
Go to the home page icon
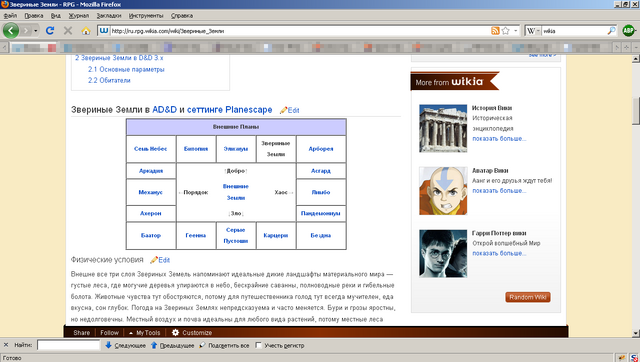click(86, 31)
